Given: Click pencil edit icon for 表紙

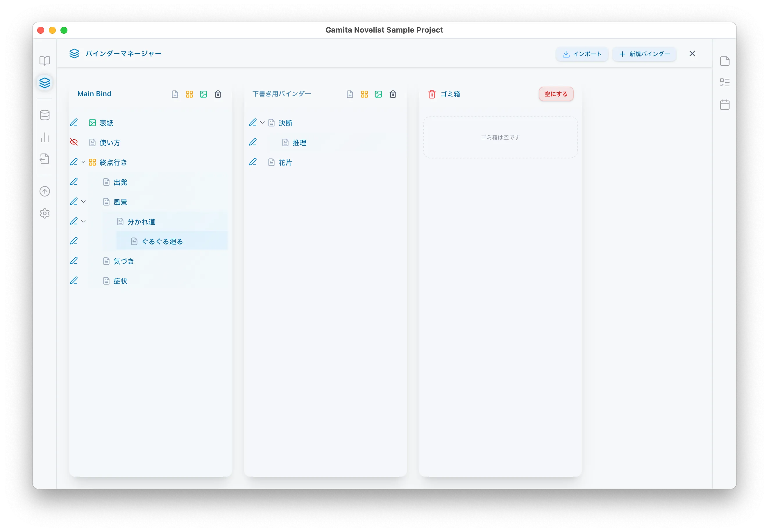Looking at the screenshot, I should (x=74, y=123).
